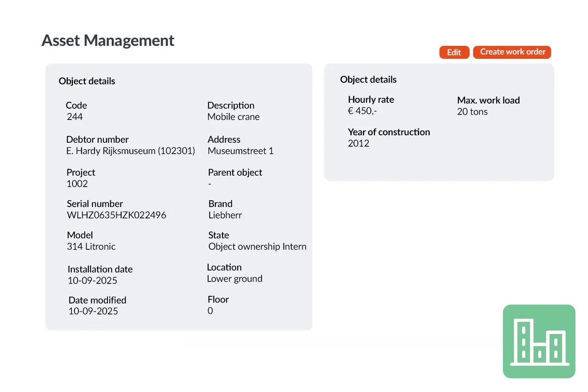Click the Mobile crane description value

click(x=233, y=117)
